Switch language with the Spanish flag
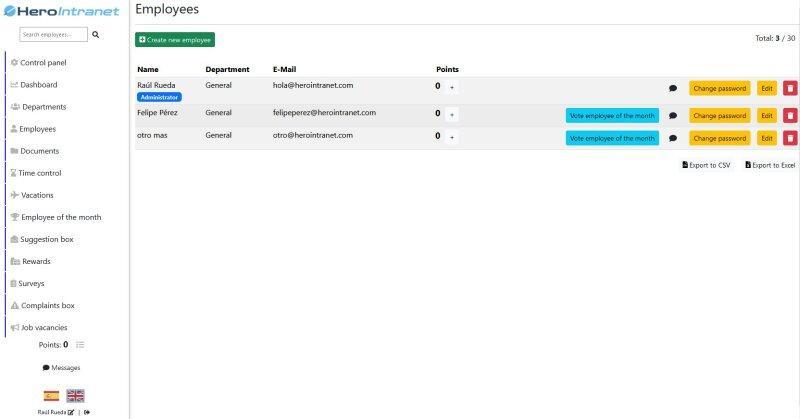This screenshot has width=800, height=419. pyautogui.click(x=51, y=396)
